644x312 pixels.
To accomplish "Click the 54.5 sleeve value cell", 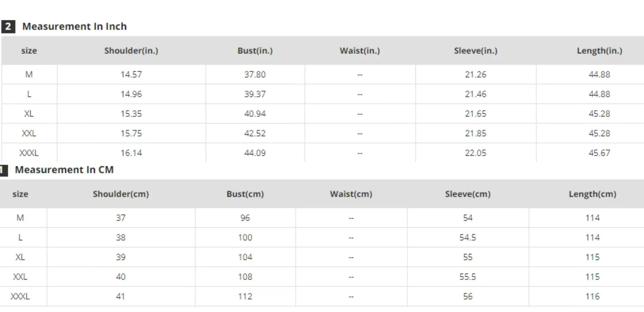I will [468, 238].
